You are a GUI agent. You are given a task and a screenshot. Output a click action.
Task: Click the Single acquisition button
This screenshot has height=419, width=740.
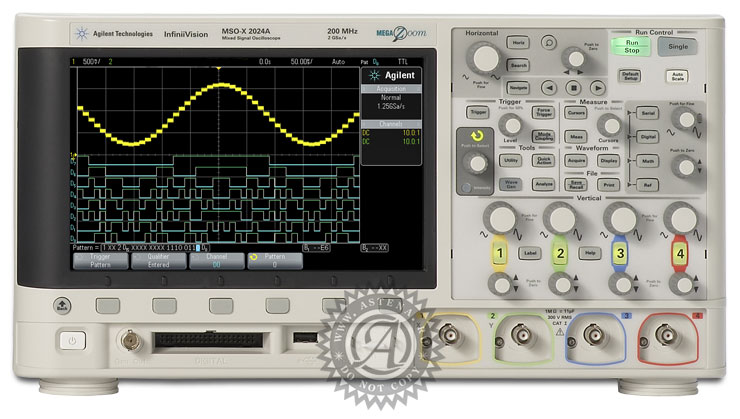(678, 46)
